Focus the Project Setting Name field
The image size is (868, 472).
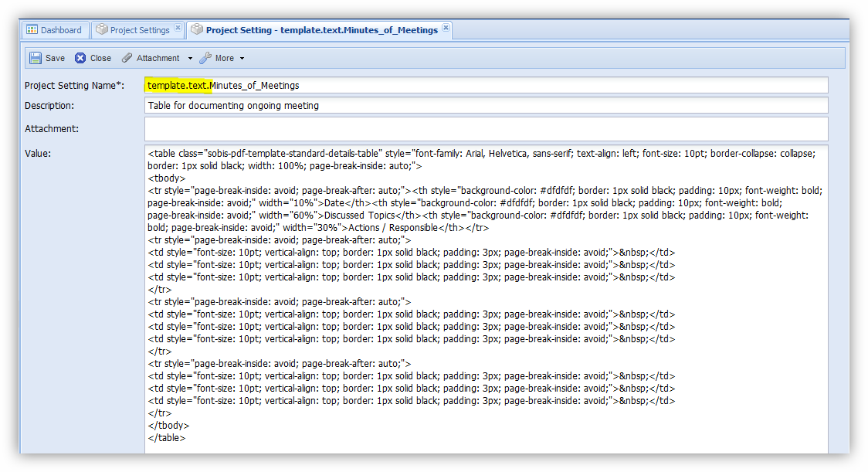point(486,85)
